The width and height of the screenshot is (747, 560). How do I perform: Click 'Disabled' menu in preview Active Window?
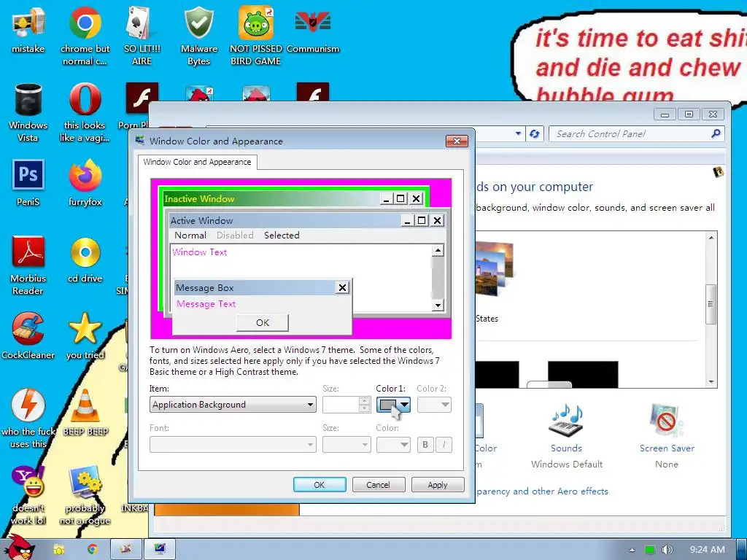pyautogui.click(x=235, y=236)
